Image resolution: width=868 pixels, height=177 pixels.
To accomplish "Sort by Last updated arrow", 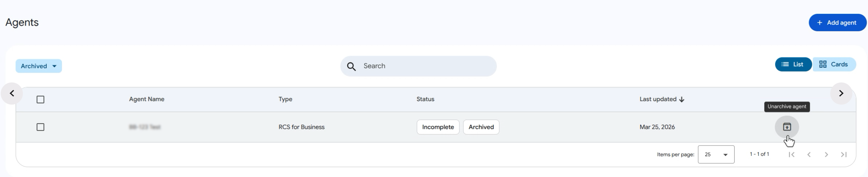I will (x=682, y=99).
